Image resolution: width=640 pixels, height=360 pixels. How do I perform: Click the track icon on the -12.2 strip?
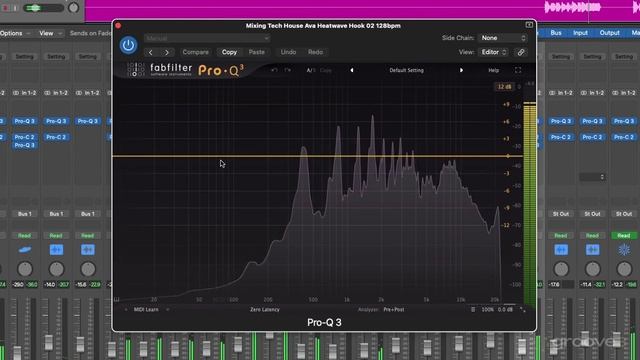624,249
